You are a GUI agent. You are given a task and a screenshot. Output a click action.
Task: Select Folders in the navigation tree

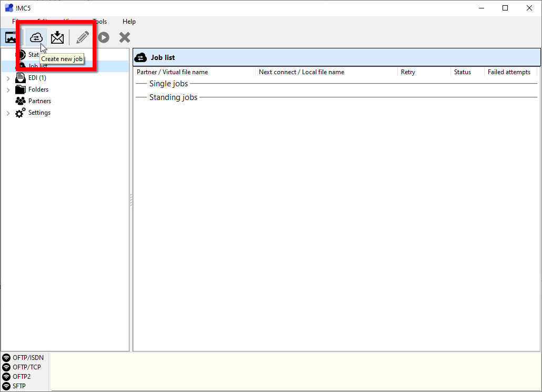point(38,89)
